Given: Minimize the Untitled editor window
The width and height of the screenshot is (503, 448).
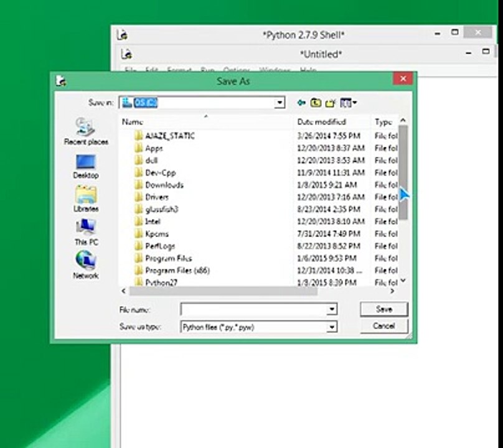Looking at the screenshot, I should [x=468, y=53].
